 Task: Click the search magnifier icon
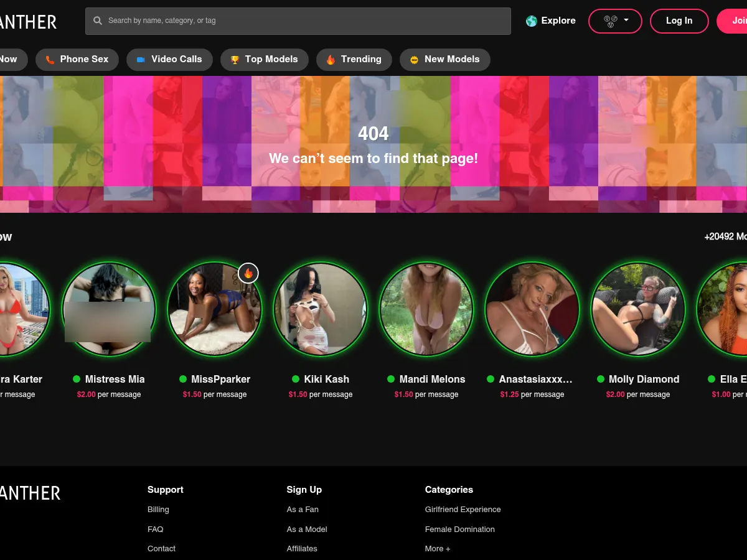click(x=98, y=21)
